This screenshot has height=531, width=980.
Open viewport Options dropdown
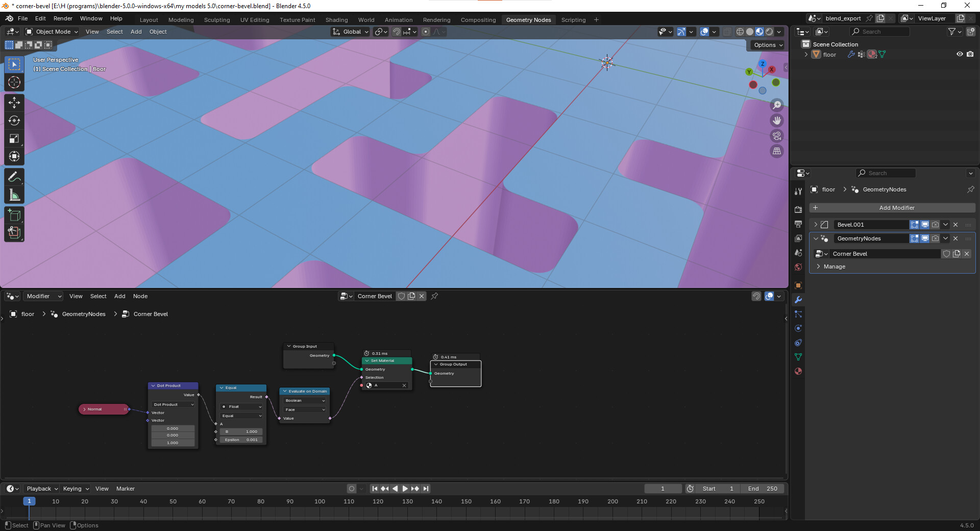768,45
